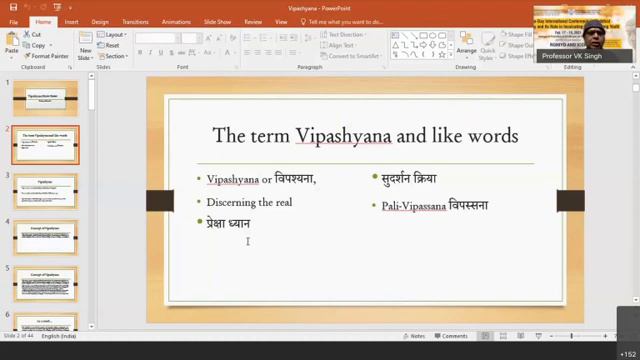This screenshot has height=360, width=640.
Task: Click the Save icon in the title bar
Action: pyautogui.click(x=13, y=7)
